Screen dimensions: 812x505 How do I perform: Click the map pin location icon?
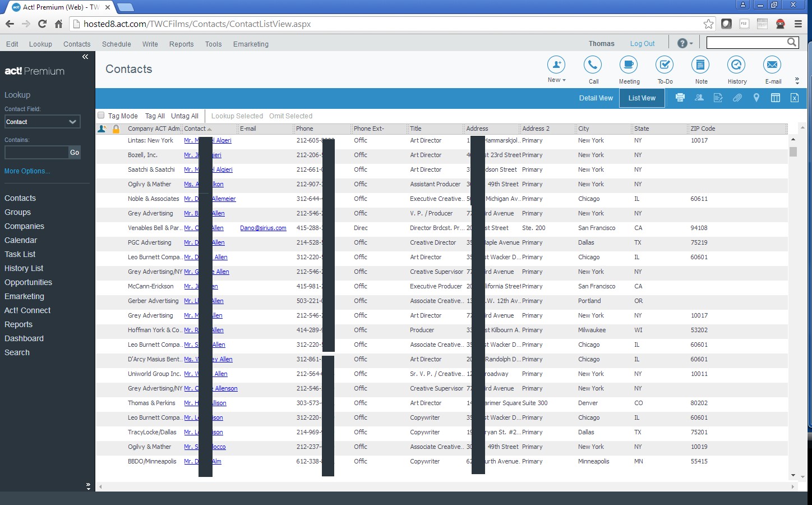pyautogui.click(x=756, y=98)
